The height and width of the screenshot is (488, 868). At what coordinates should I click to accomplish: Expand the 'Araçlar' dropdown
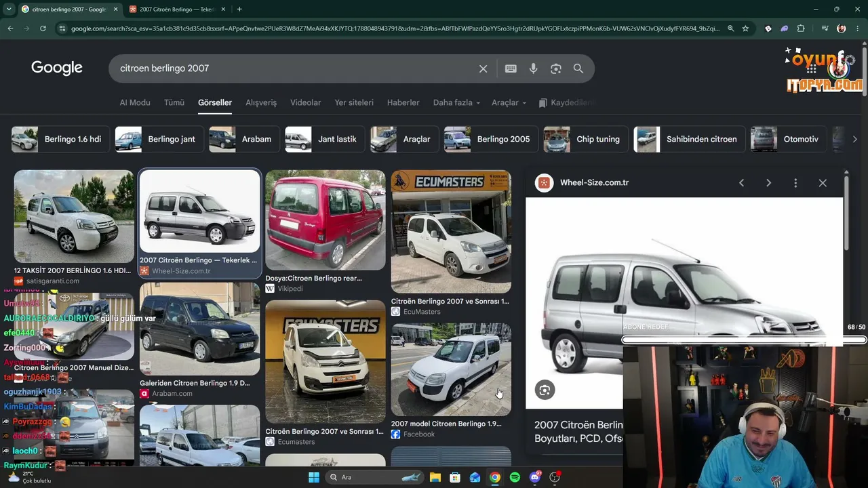click(509, 102)
